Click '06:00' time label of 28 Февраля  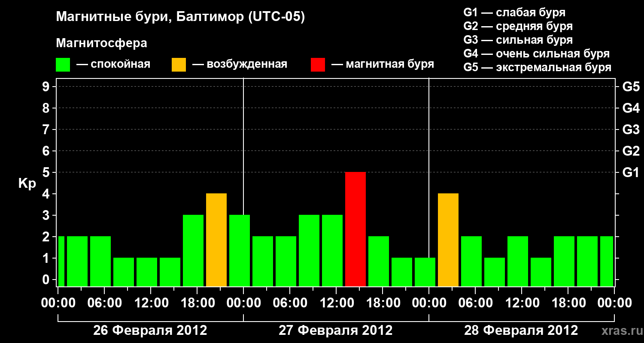475,303
